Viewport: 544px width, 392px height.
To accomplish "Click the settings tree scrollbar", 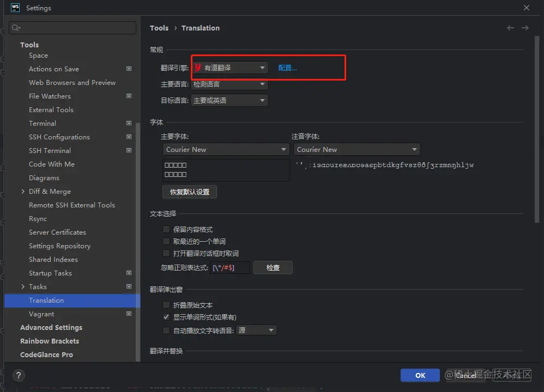I will click(x=138, y=242).
